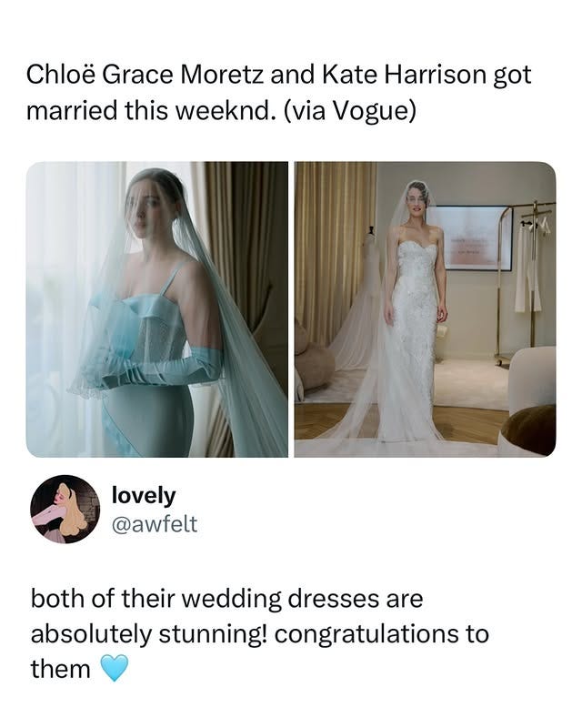
Task: Open the left photo with blue veil
Action: pos(157,309)
